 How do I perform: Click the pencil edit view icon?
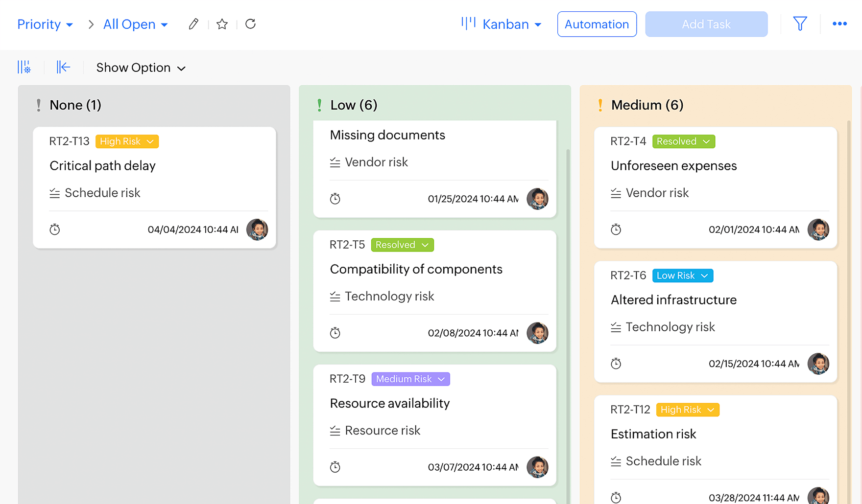coord(193,24)
